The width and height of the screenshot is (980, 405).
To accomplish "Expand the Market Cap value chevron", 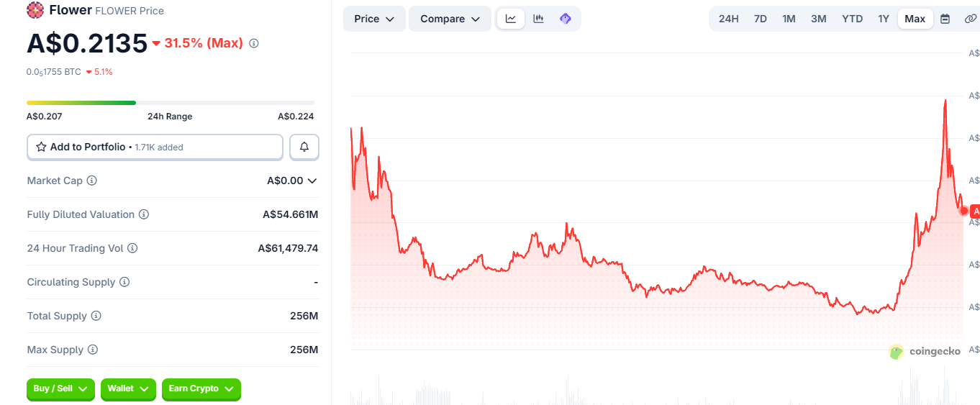I will [312, 181].
